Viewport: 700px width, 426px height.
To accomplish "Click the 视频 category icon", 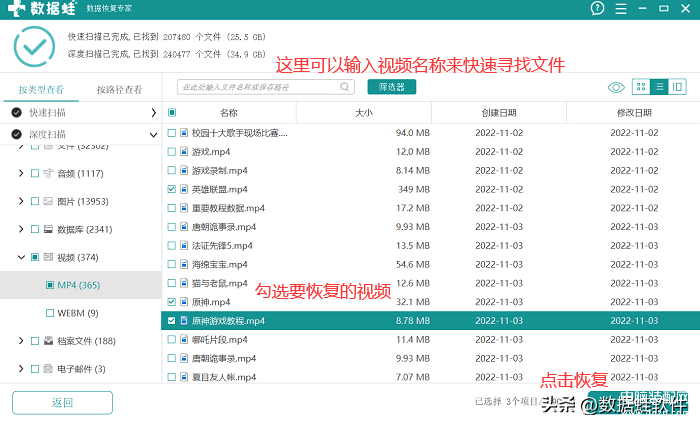I will (x=48, y=257).
